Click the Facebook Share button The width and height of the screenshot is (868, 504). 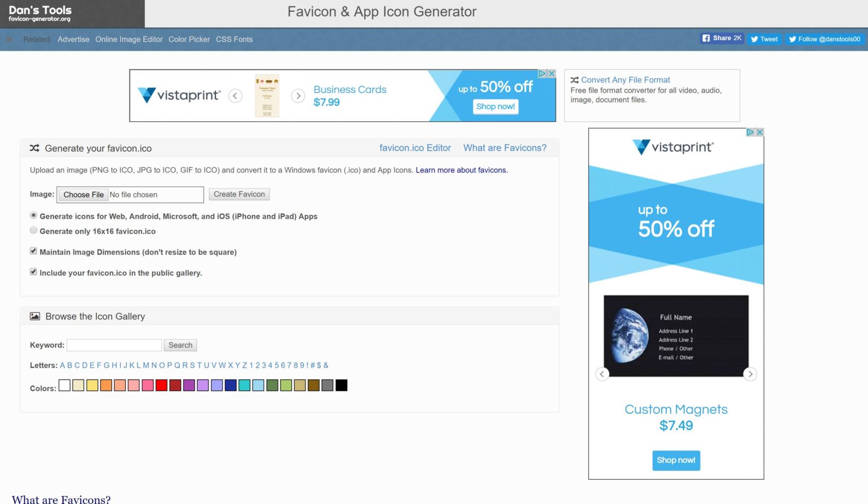coord(721,38)
